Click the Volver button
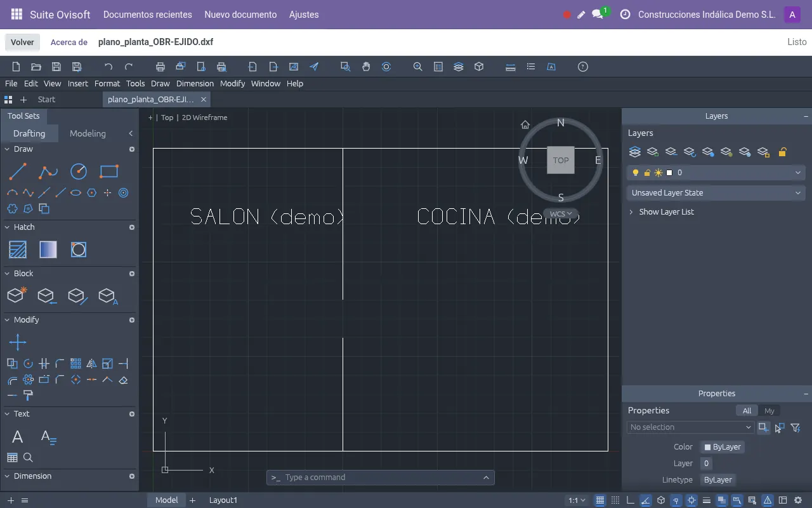The image size is (812, 508). coord(22,42)
